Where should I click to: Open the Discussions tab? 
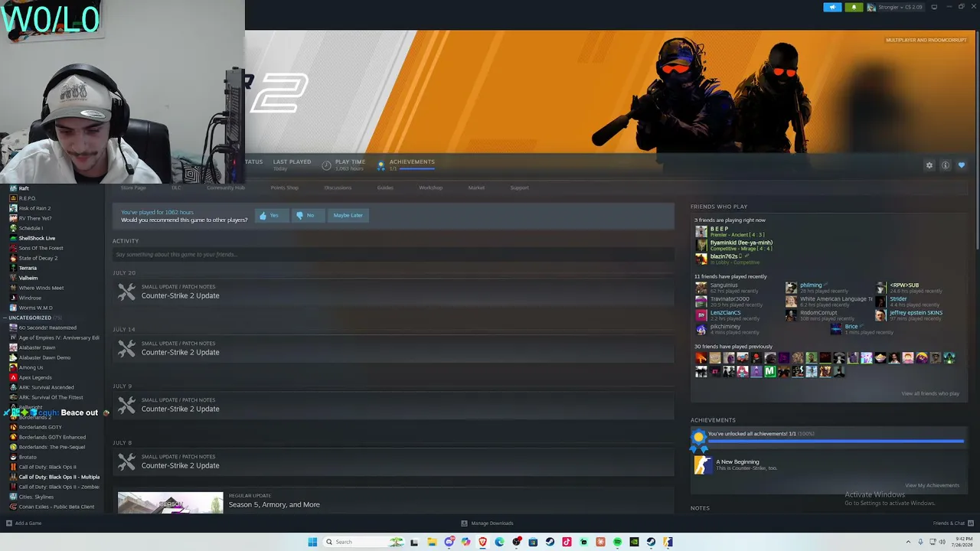[338, 187]
